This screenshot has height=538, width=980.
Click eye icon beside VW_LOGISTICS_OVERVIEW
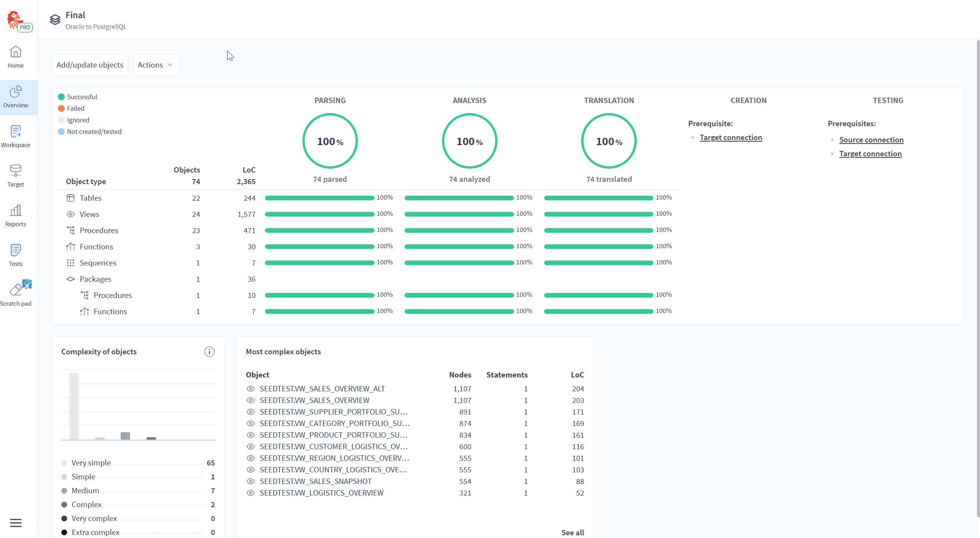[251, 493]
